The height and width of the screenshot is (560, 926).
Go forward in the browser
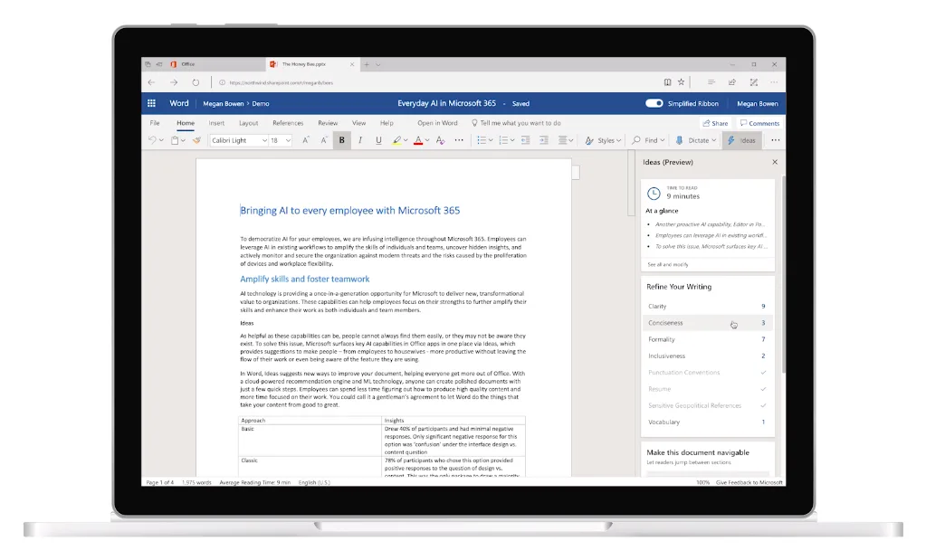coord(174,82)
